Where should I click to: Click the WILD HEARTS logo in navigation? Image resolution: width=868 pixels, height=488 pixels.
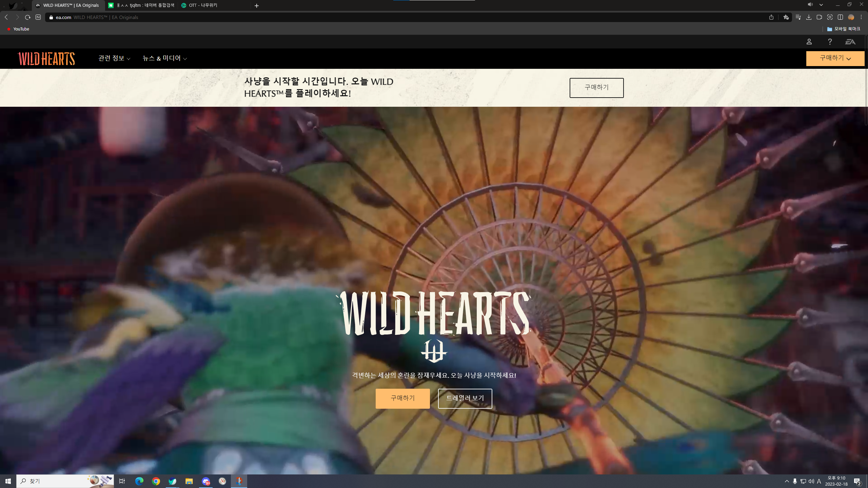click(x=46, y=59)
